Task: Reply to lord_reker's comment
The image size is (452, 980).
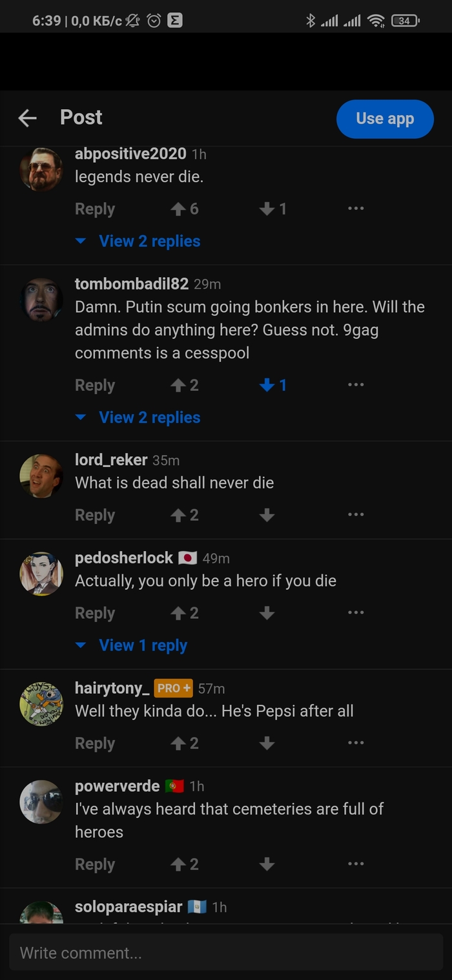Action: [95, 515]
